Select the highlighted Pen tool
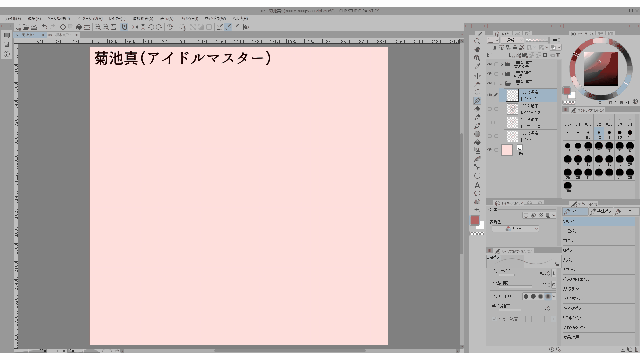The width and height of the screenshot is (640, 360). (x=477, y=101)
